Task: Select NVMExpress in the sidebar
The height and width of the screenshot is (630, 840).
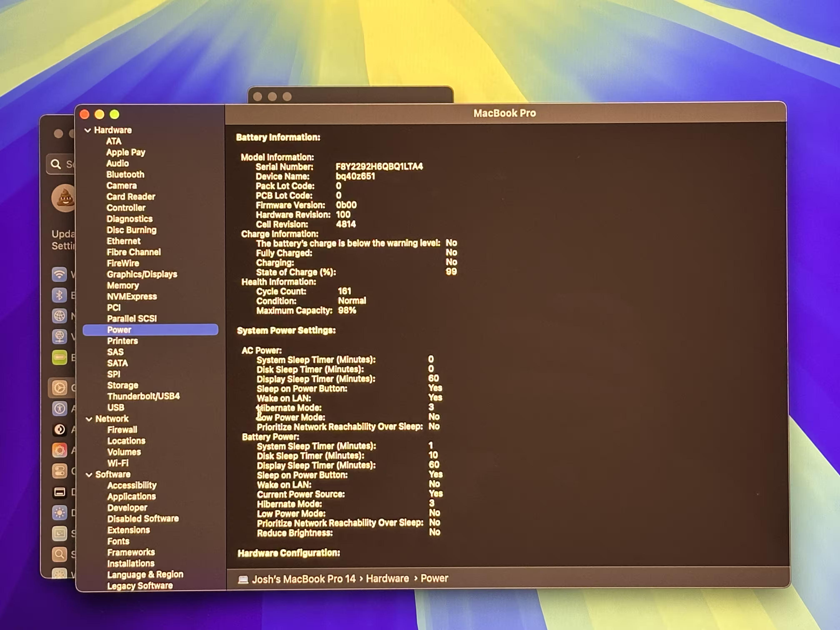Action: (132, 297)
